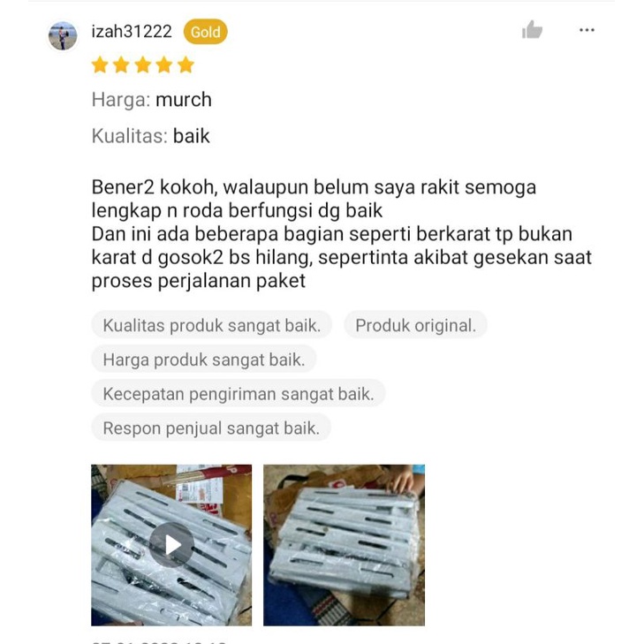The width and height of the screenshot is (644, 644).
Task: Play the review video thumbnail
Action: (171, 545)
